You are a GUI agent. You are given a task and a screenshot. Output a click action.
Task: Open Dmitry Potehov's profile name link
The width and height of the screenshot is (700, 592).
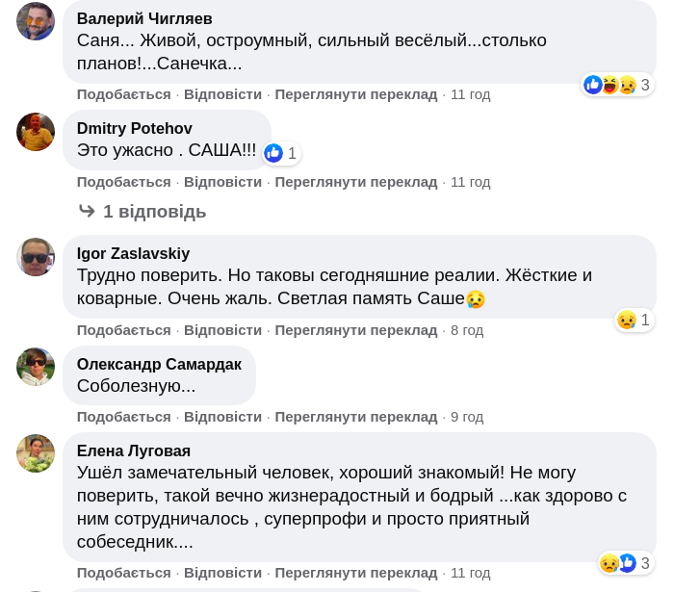point(135,128)
